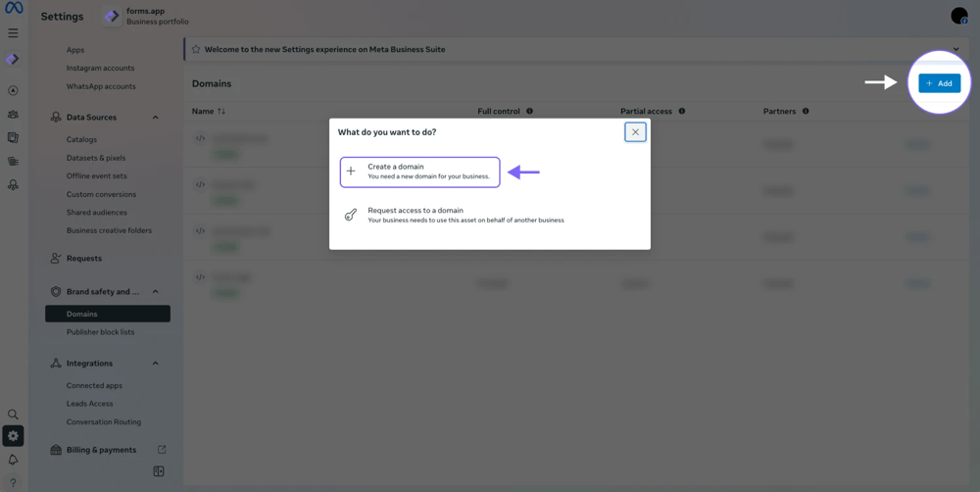Viewport: 980px width, 492px height.
Task: Open Publisher block lists
Action: (100, 332)
